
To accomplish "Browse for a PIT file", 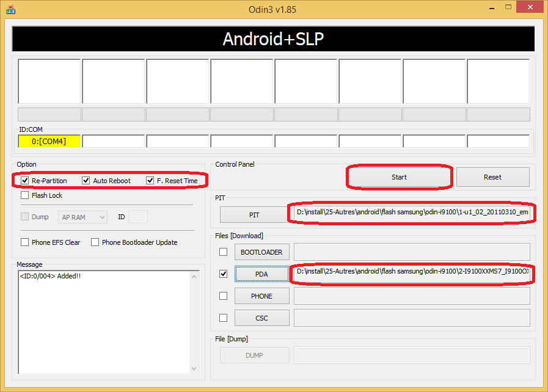I will (254, 215).
